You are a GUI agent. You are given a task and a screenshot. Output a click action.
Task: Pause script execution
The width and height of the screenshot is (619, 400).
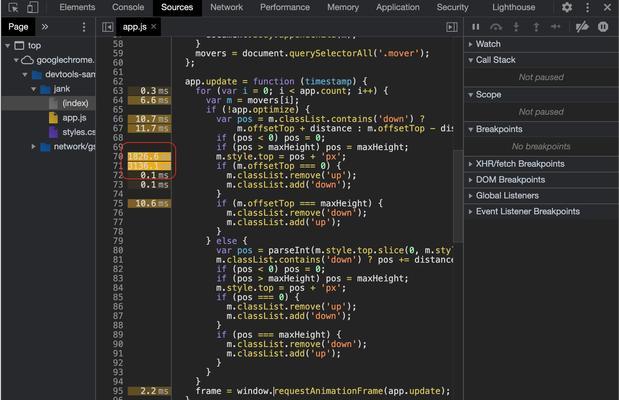[x=476, y=27]
